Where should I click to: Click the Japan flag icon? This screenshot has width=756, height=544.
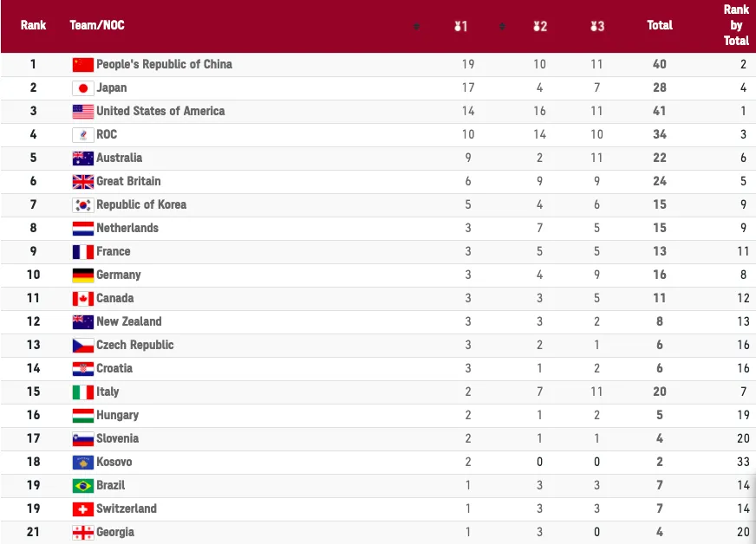83,87
